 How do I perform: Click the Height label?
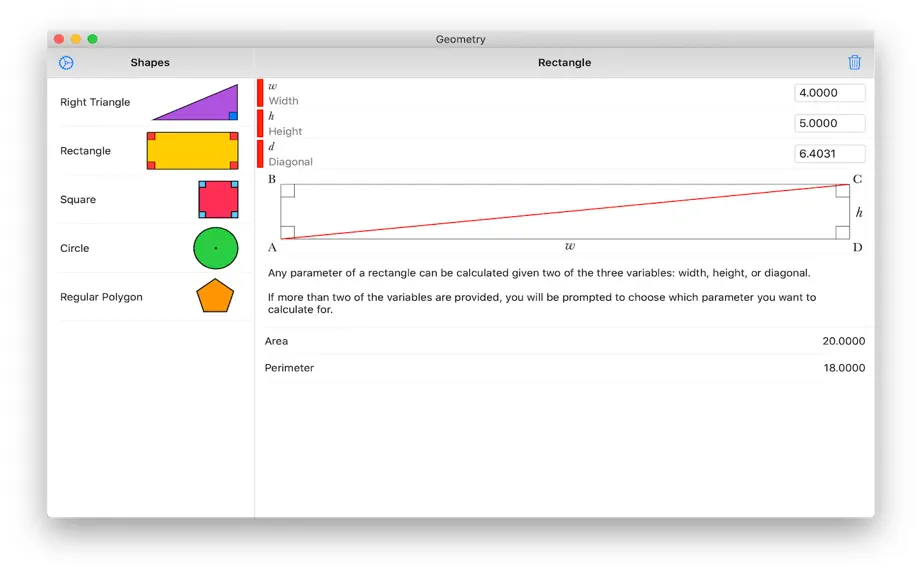(285, 132)
